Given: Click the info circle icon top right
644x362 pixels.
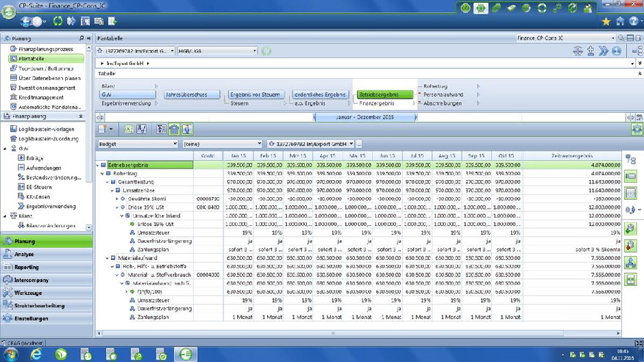Looking at the screenshot, I should (616, 51).
